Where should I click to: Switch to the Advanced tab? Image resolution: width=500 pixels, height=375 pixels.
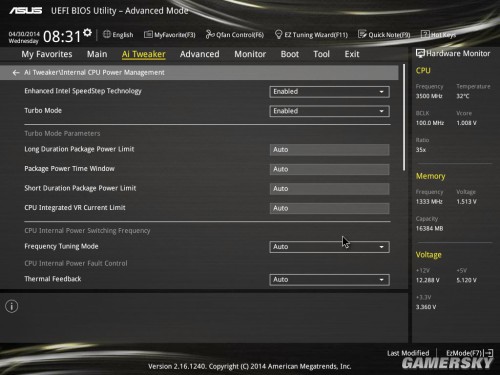[x=200, y=54]
